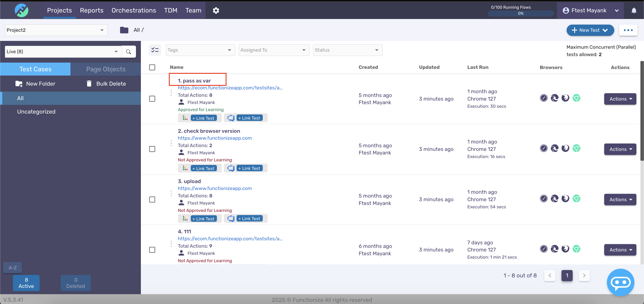The image size is (644, 304).
Task: Click the user avatar icon beside Ftest Mayank
Action: pos(566,10)
